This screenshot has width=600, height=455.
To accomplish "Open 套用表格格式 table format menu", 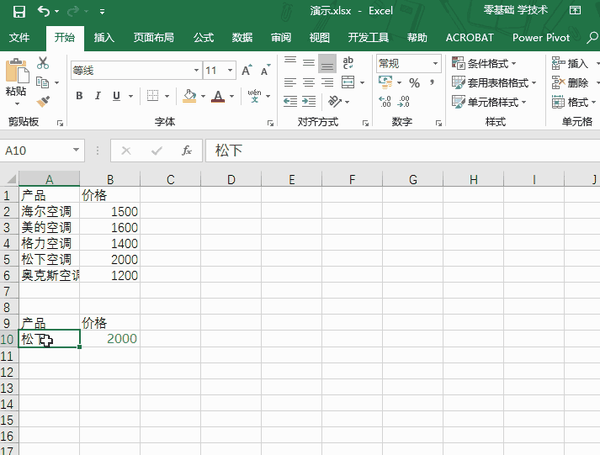I will tap(494, 83).
